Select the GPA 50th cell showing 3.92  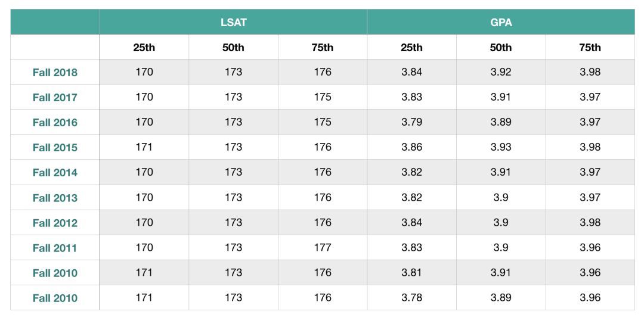[x=500, y=72]
